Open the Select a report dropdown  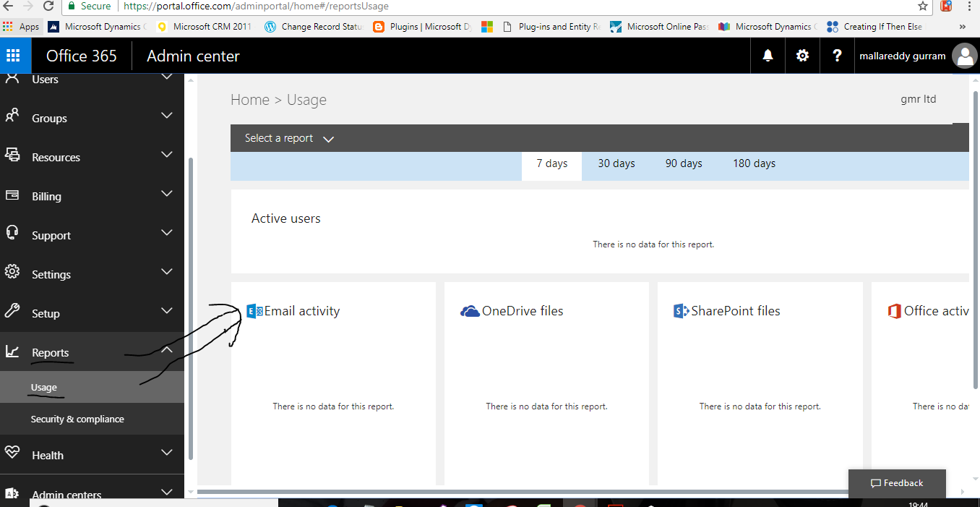pyautogui.click(x=289, y=138)
